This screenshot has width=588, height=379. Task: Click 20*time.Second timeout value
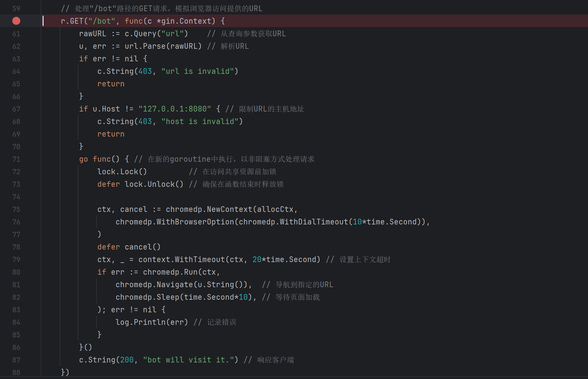click(284, 260)
